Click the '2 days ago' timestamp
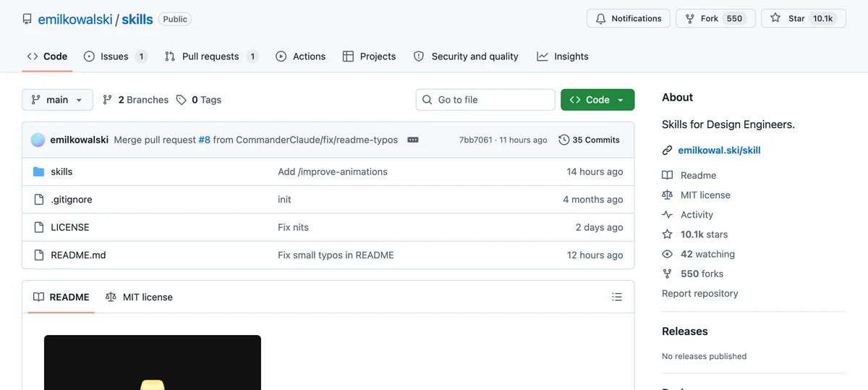The image size is (868, 390). (x=600, y=227)
